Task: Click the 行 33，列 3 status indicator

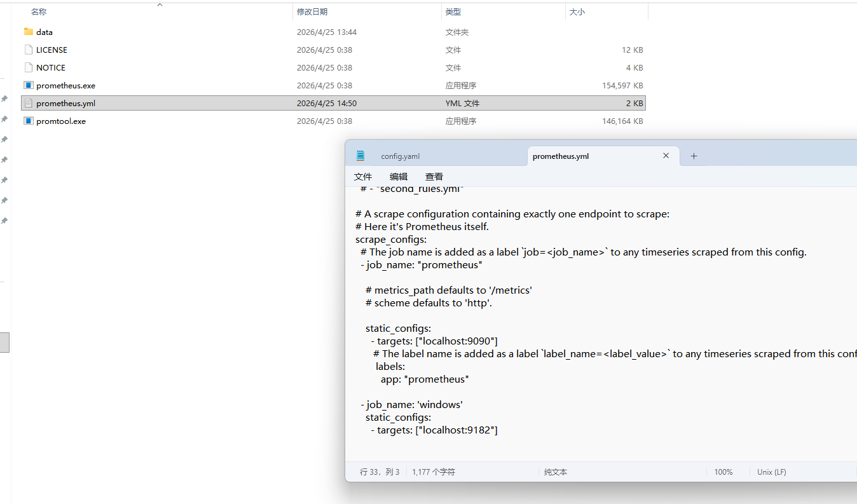Action: point(380,472)
